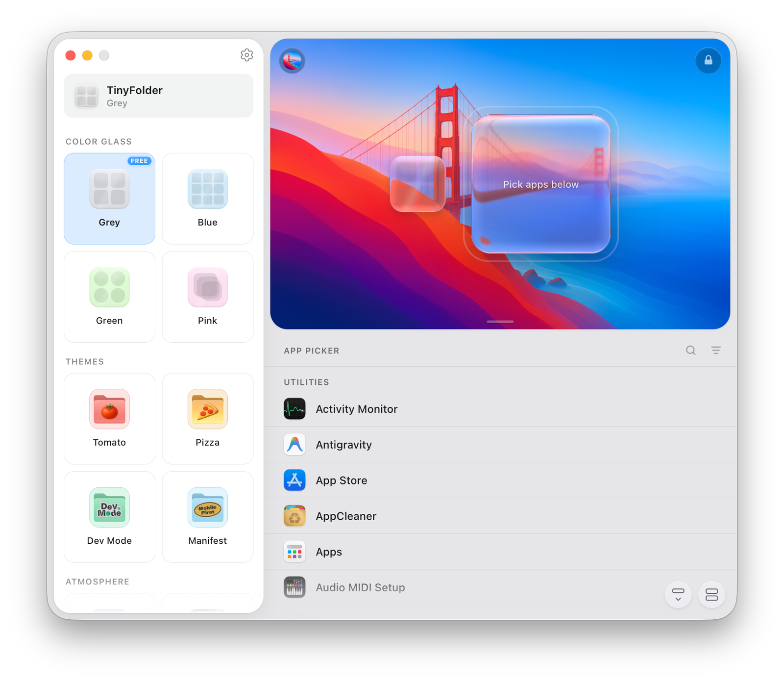Minimize the window with the yellow button

(x=87, y=55)
